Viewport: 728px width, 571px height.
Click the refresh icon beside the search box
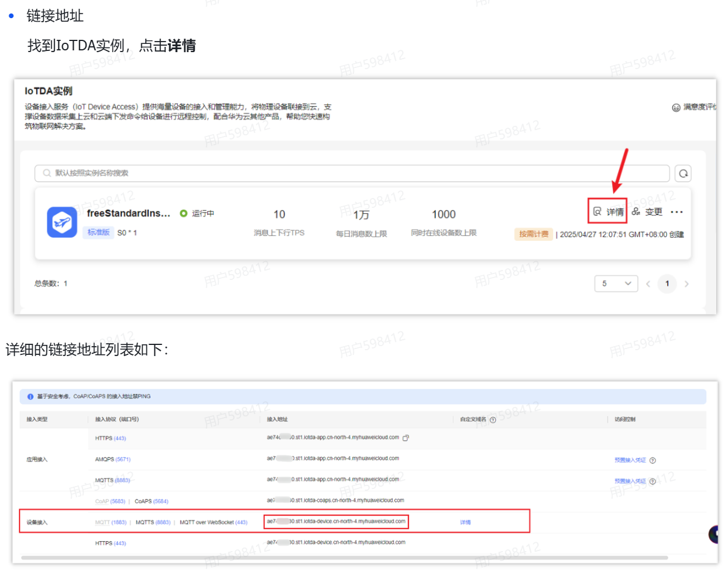click(683, 173)
